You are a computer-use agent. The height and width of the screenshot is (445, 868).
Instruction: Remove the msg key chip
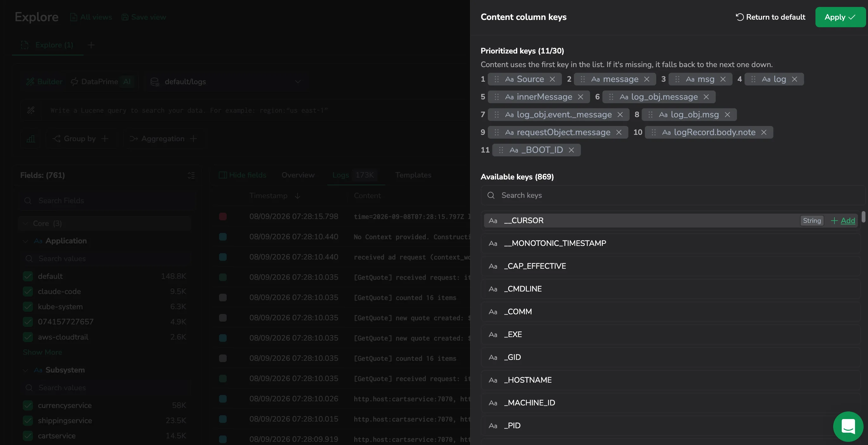pos(723,79)
